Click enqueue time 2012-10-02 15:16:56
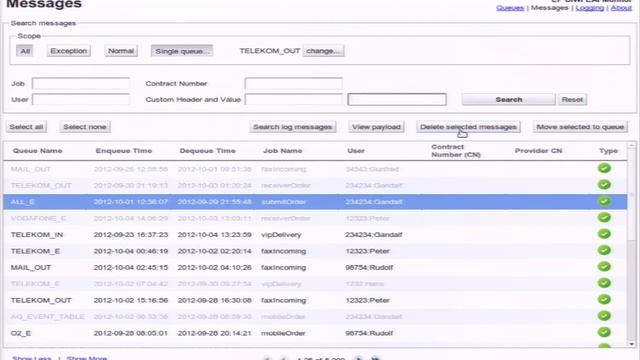This screenshot has height=360, width=640. (x=131, y=300)
